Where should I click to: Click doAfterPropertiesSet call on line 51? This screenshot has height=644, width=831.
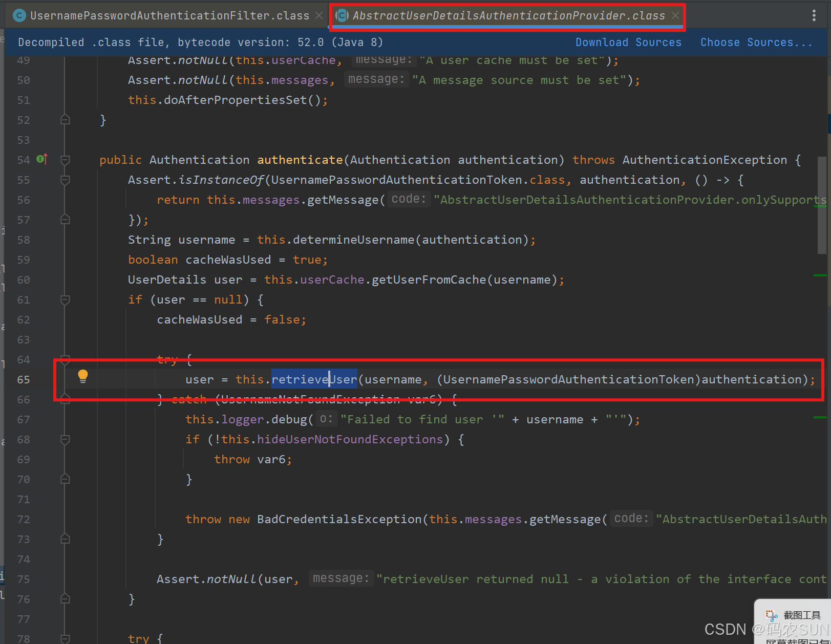pyautogui.click(x=235, y=100)
